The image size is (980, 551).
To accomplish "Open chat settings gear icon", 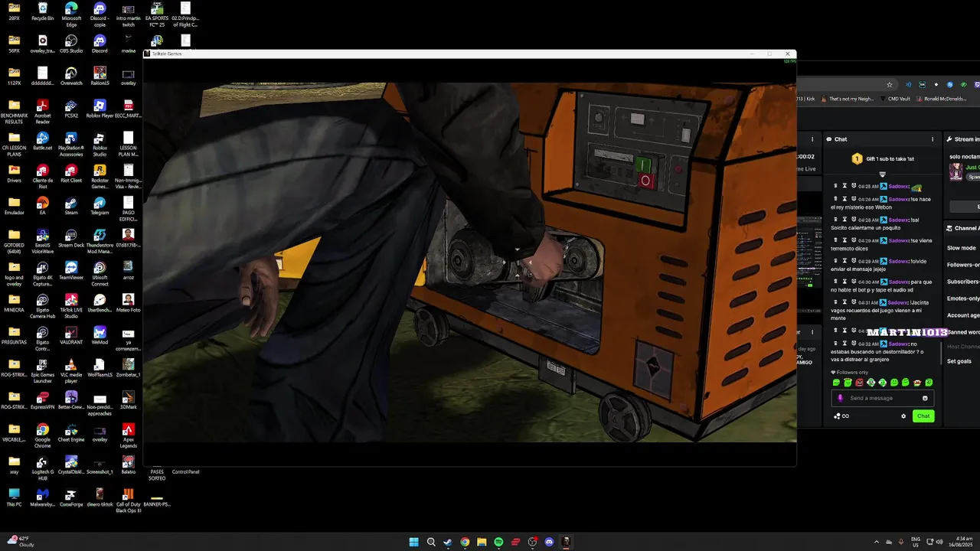I will pos(903,416).
